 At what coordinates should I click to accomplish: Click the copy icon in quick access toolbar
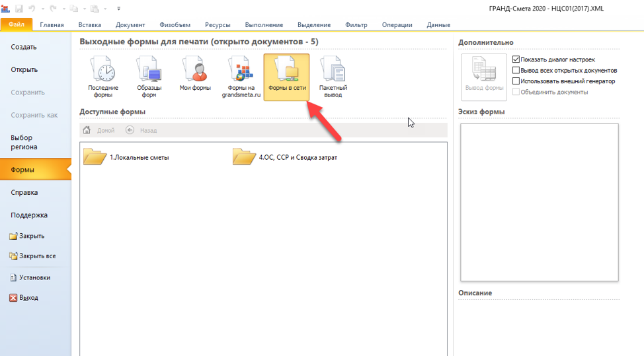(x=74, y=8)
